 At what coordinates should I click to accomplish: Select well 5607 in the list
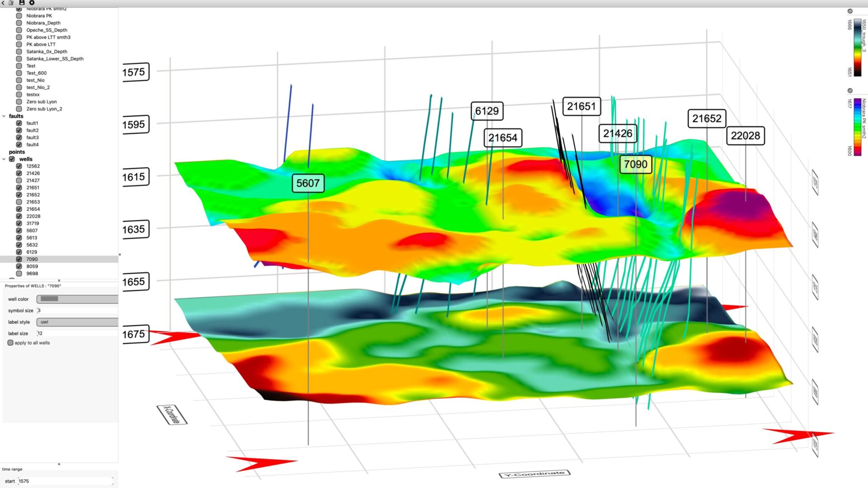pyautogui.click(x=32, y=230)
